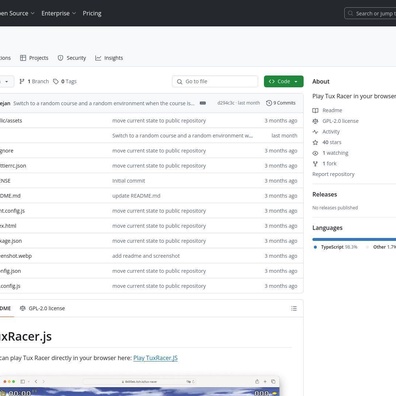Click the magnifier icon in Go to file
The width and height of the screenshot is (396, 396).
180,81
